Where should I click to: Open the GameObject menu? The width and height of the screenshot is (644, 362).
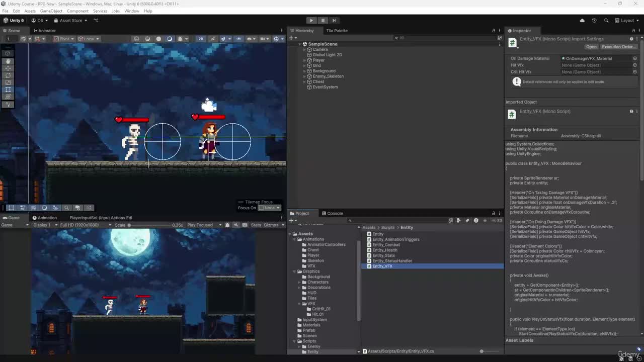coord(51,11)
